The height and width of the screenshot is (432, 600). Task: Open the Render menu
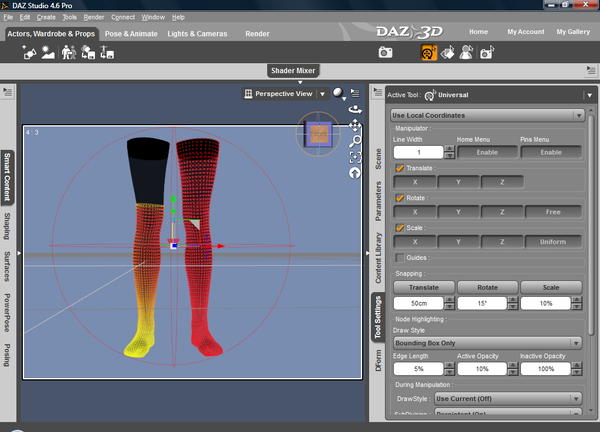[x=94, y=17]
